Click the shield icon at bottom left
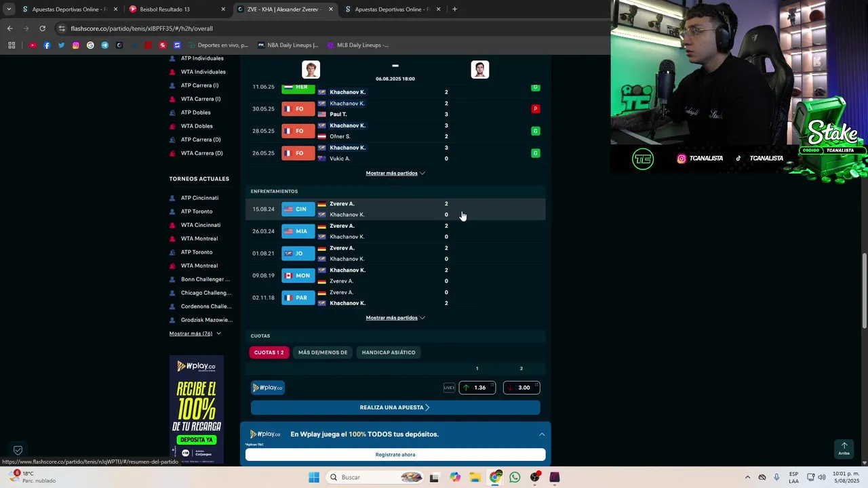Screen dimensions: 868x488 (x=18, y=450)
